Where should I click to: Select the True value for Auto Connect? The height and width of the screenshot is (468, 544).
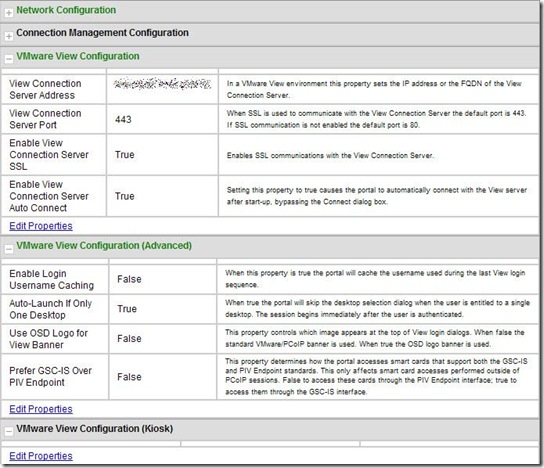click(125, 196)
